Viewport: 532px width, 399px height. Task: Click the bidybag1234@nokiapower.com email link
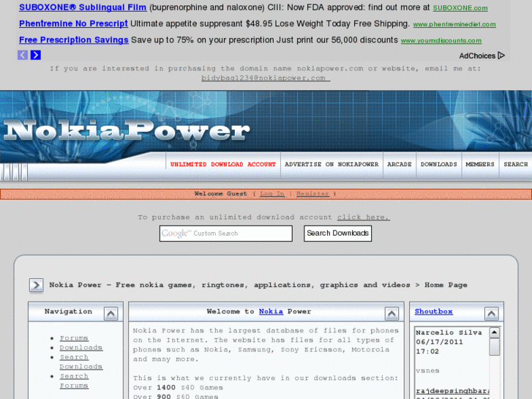tap(266, 78)
